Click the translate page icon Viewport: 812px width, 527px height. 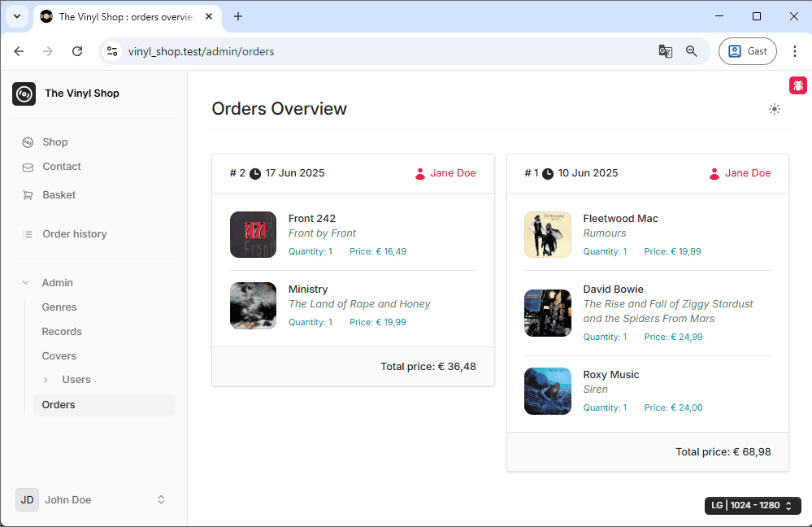[x=666, y=51]
